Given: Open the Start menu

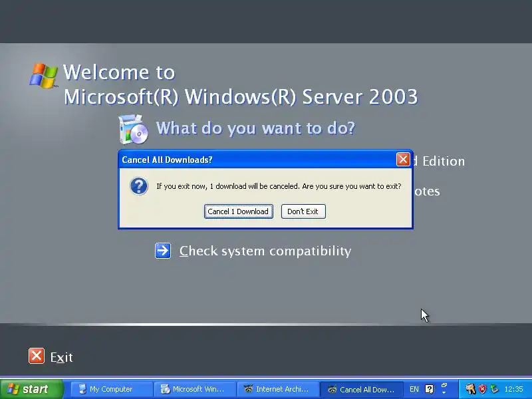Looking at the screenshot, I should pyautogui.click(x=32, y=389).
